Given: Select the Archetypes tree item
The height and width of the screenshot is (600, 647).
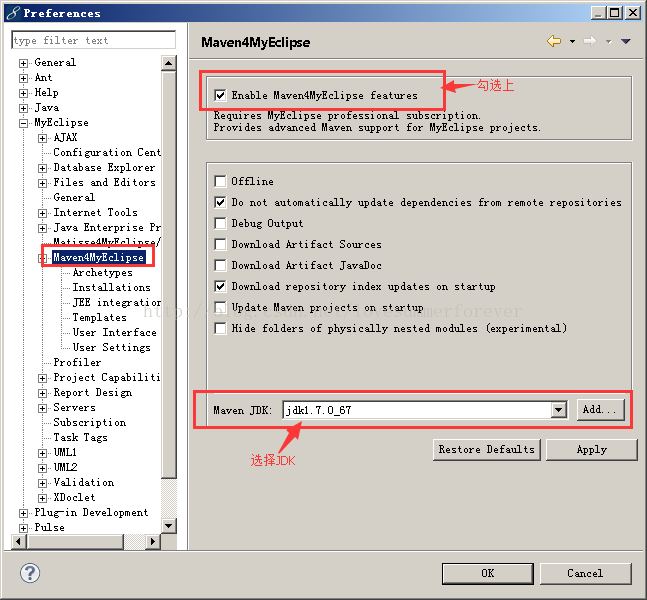Looking at the screenshot, I should point(102,272).
